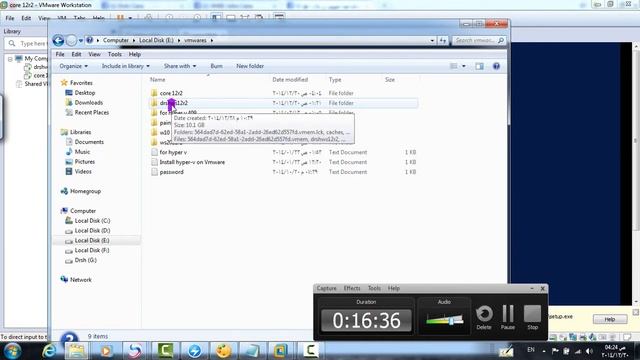Select Local Disk (F:) drive
Viewport: 640px width, 360px height.
[x=92, y=250]
